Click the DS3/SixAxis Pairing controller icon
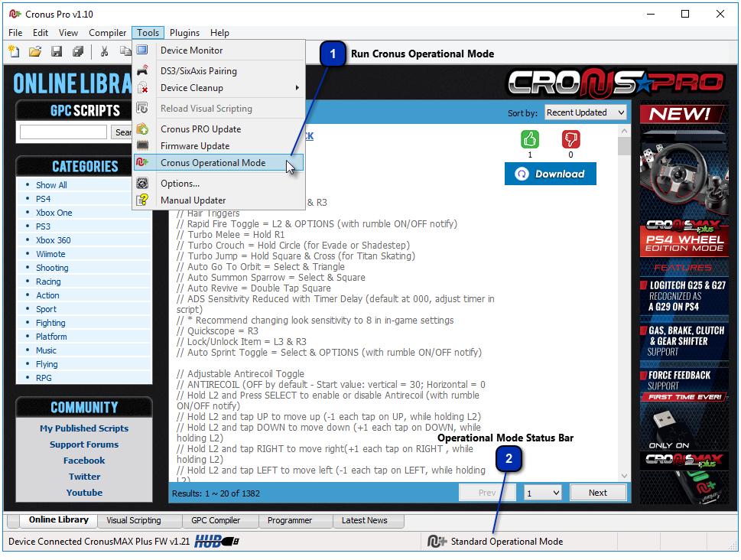The image size is (741, 560). pos(142,70)
